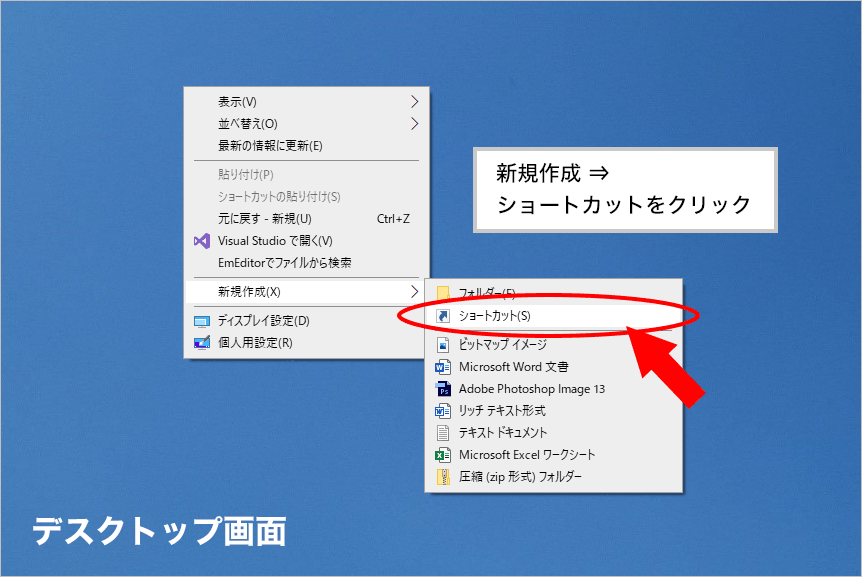
Task: Click the text document icon
Action: [x=443, y=433]
